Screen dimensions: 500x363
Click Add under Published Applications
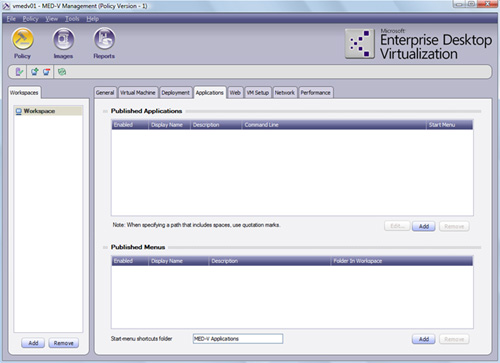point(424,226)
